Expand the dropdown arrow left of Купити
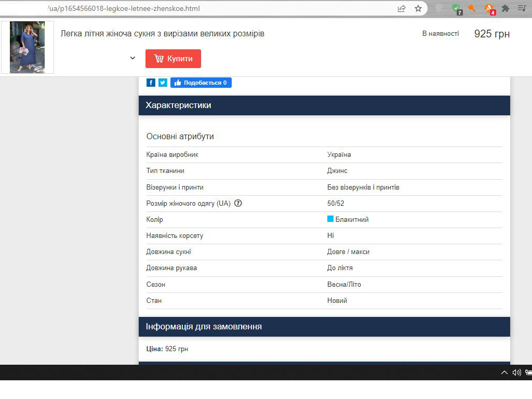This screenshot has height=399, width=532. tap(132, 58)
